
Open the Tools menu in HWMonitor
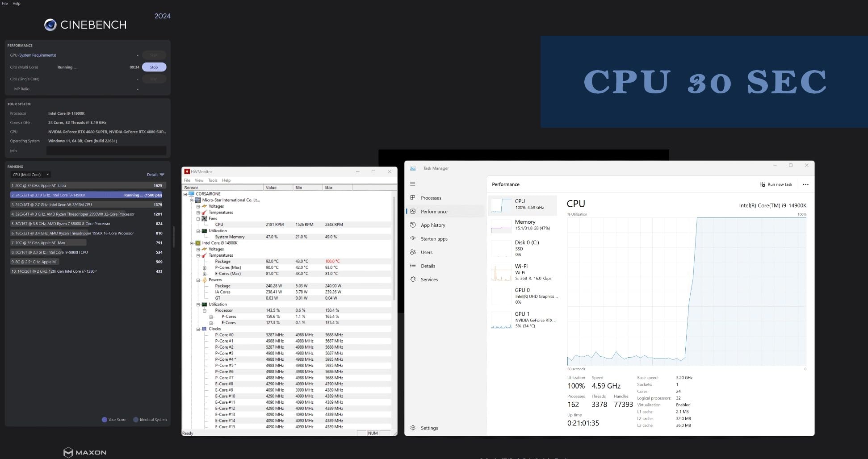click(x=213, y=180)
